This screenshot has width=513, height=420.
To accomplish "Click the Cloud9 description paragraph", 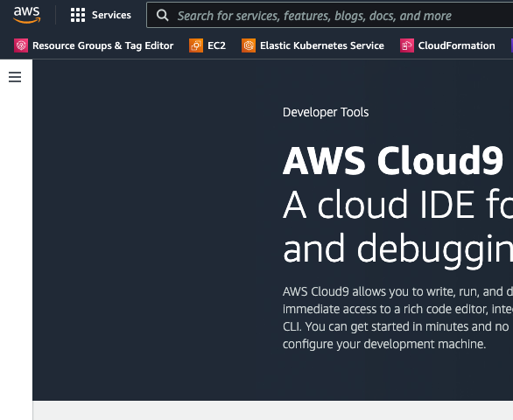I will [x=397, y=318].
